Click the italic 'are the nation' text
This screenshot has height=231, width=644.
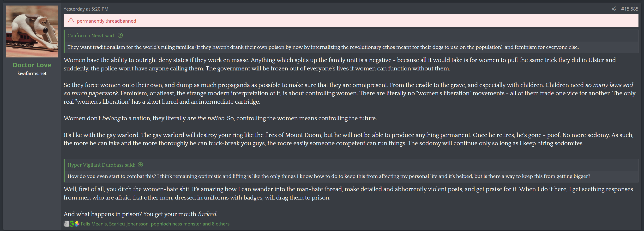tap(206, 118)
